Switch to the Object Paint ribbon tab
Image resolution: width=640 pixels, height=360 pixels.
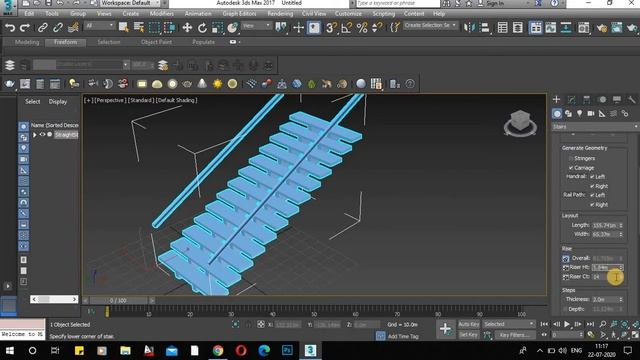coord(156,42)
